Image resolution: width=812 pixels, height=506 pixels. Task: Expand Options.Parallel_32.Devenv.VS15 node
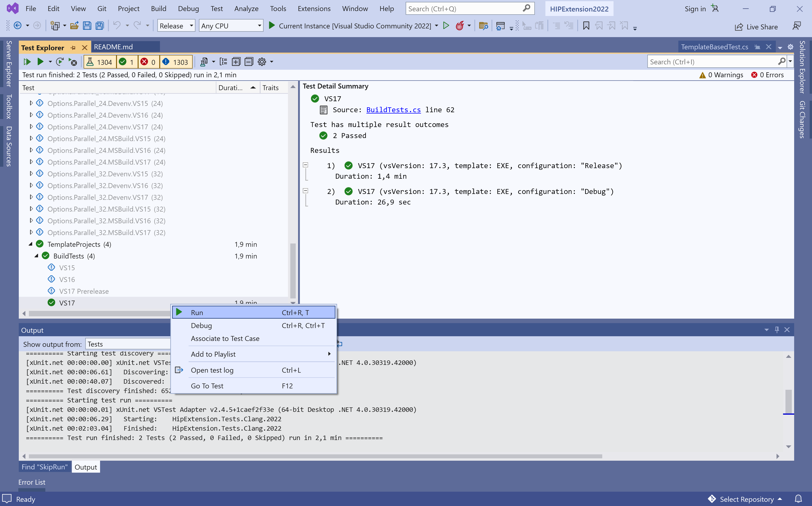point(31,174)
